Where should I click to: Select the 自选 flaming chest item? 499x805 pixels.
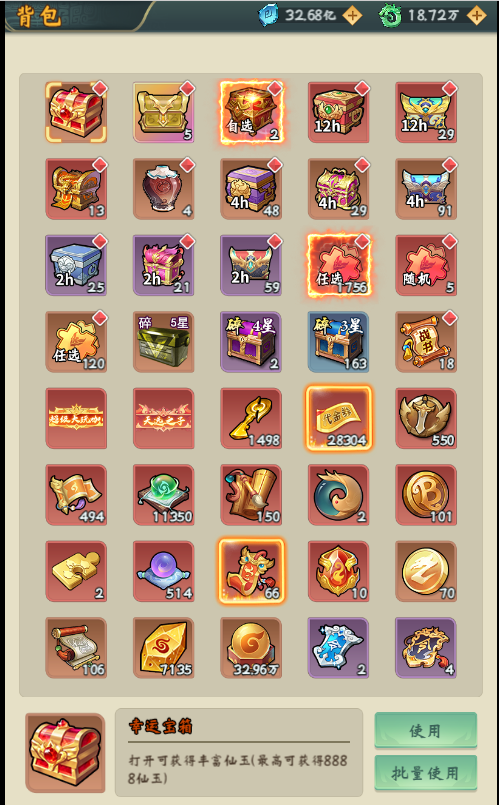pos(251,112)
